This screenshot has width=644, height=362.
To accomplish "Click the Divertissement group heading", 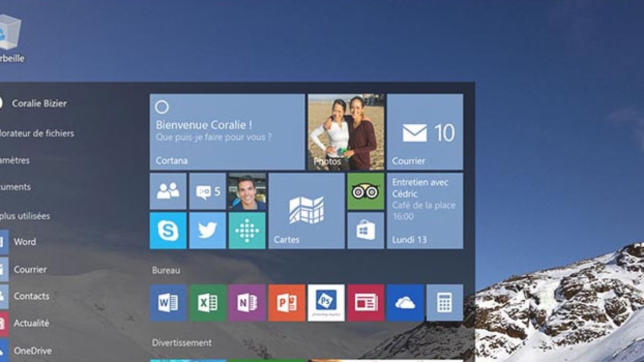I will pyautogui.click(x=182, y=343).
